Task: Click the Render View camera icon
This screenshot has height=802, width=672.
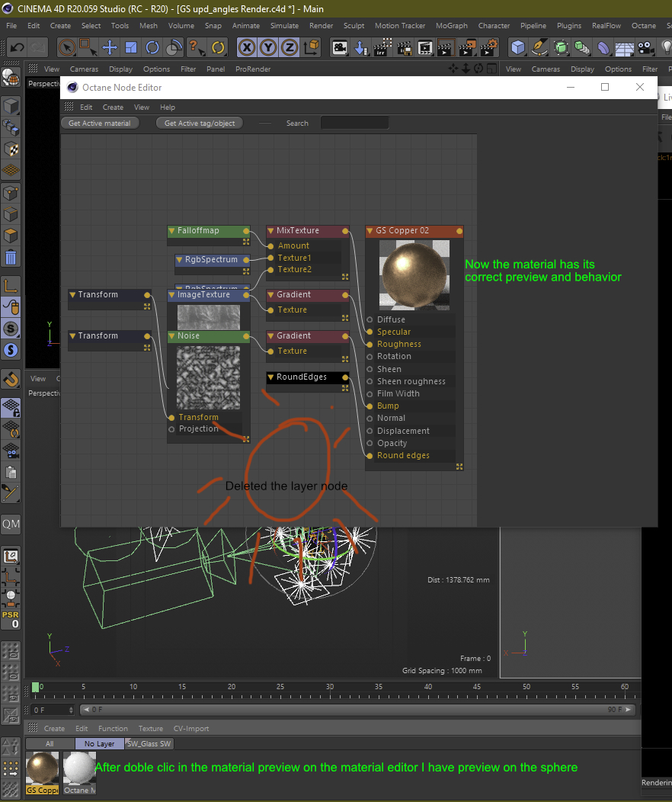Action: click(x=339, y=47)
